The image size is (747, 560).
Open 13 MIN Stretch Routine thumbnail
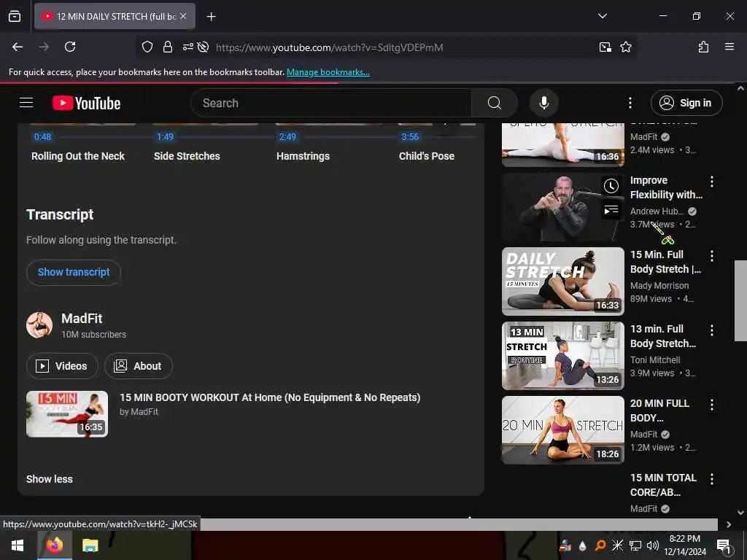coord(562,356)
